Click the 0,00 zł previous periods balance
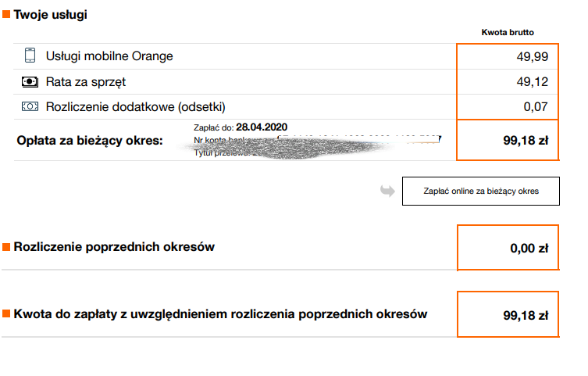This screenshot has height=376, width=588. click(x=529, y=248)
